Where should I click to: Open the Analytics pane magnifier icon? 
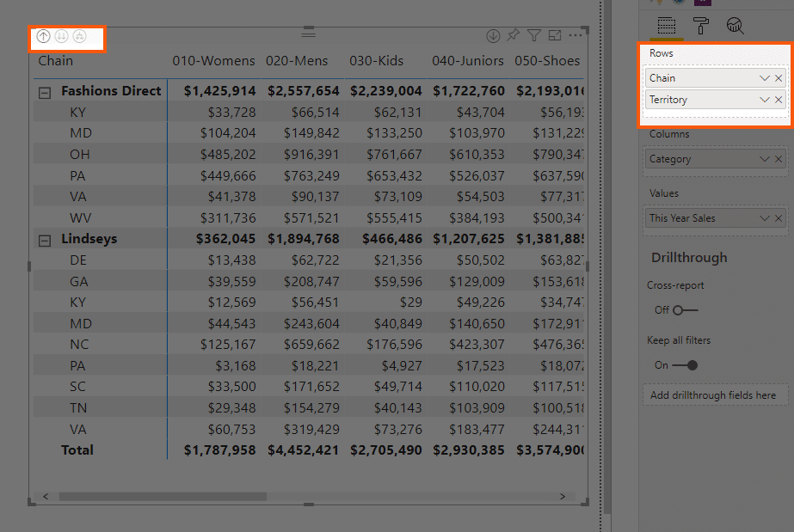(736, 26)
